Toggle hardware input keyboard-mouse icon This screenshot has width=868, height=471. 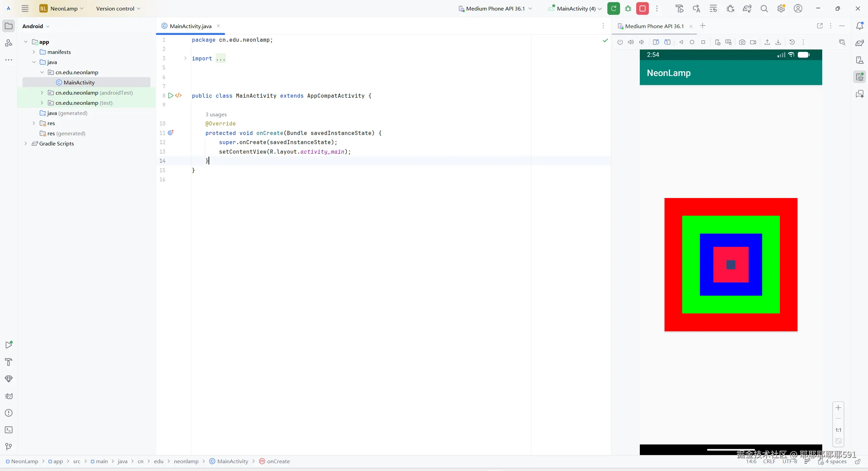(728, 42)
